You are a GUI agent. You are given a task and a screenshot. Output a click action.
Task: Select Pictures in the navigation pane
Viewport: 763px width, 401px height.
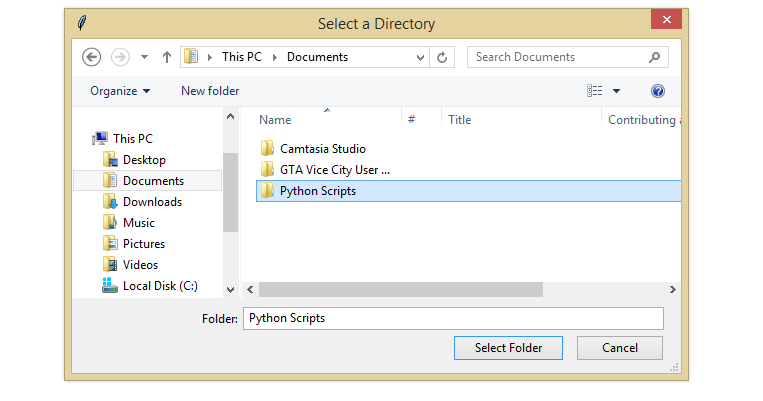(x=144, y=243)
